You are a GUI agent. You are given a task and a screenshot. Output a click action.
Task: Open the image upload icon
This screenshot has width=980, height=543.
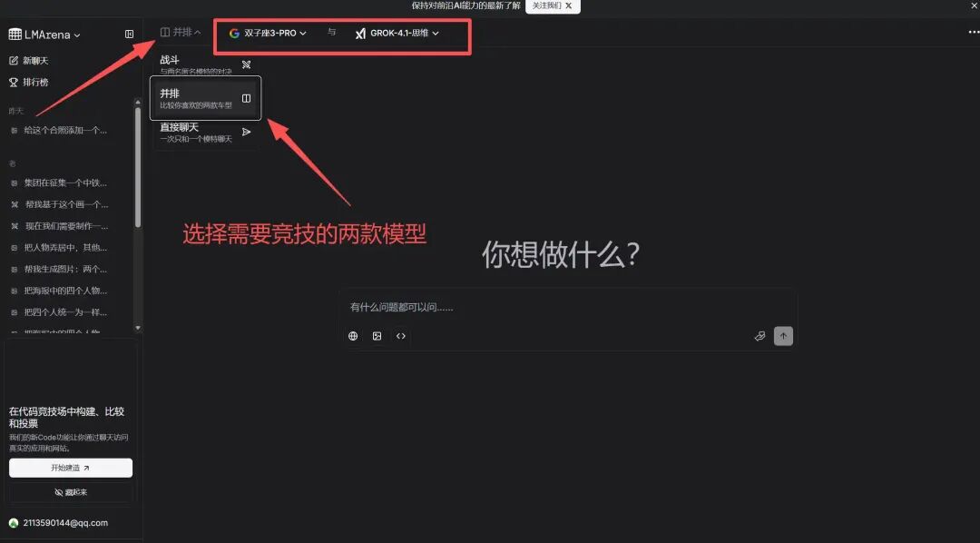(x=377, y=336)
